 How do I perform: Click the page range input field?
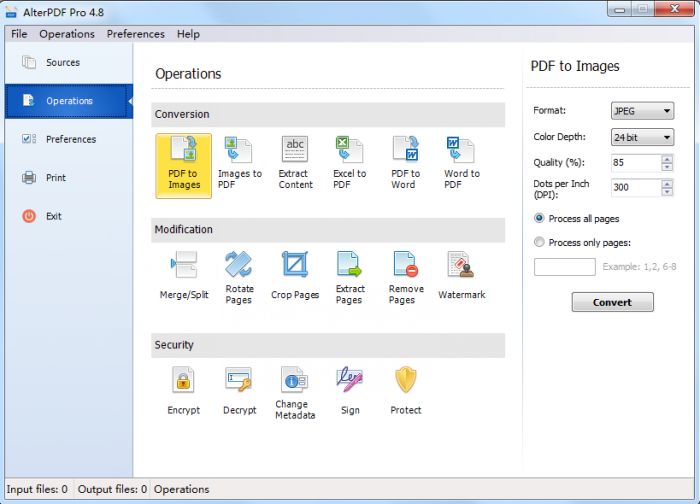tap(564, 267)
